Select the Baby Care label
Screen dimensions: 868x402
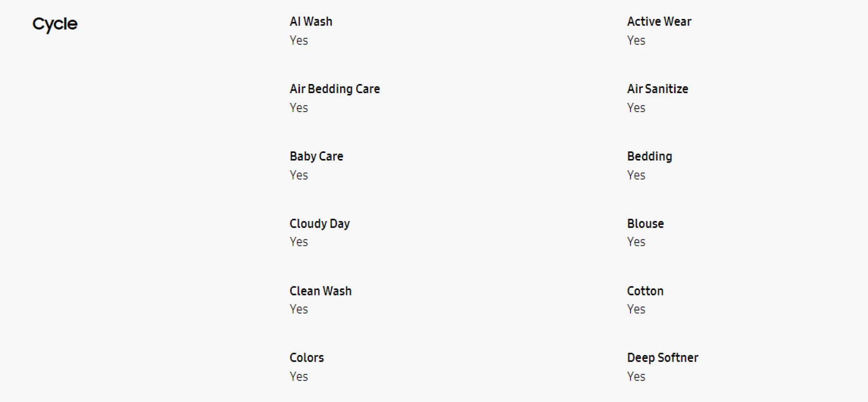click(x=316, y=157)
